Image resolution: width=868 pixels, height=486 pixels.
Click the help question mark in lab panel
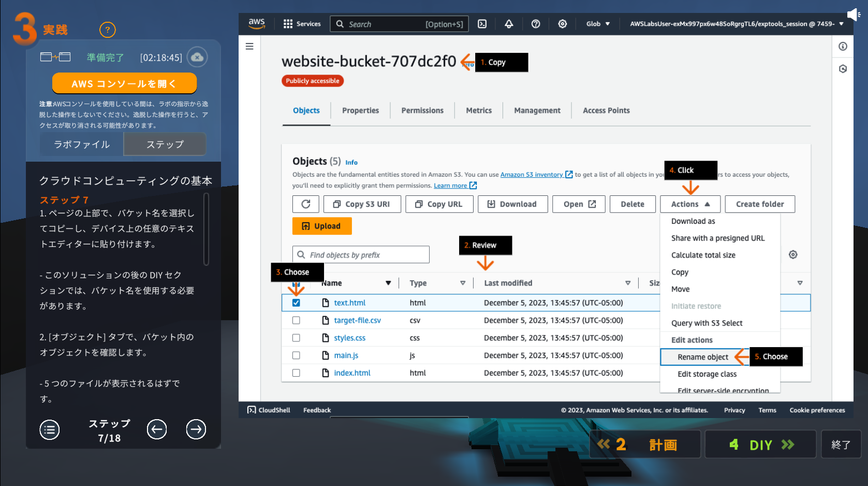point(108,30)
